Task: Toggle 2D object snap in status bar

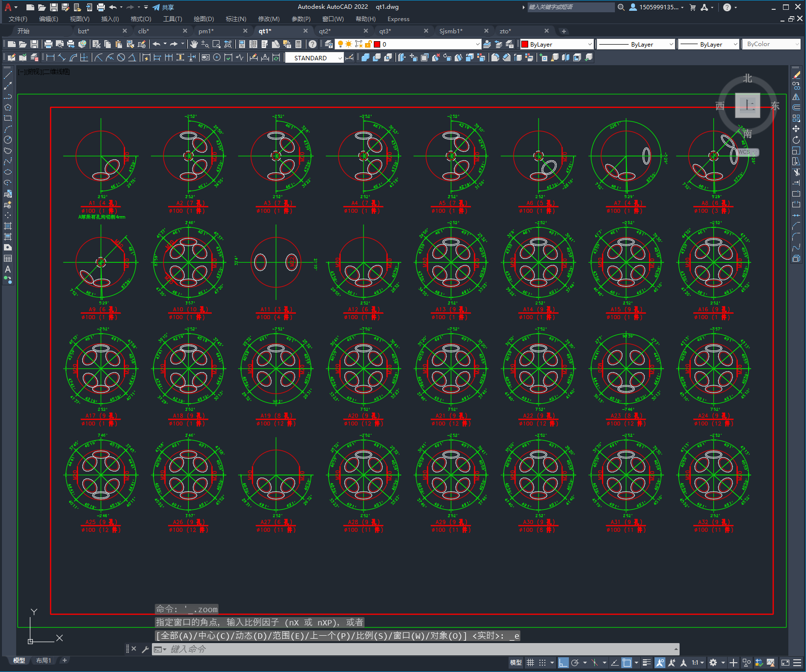Action: tap(627, 663)
